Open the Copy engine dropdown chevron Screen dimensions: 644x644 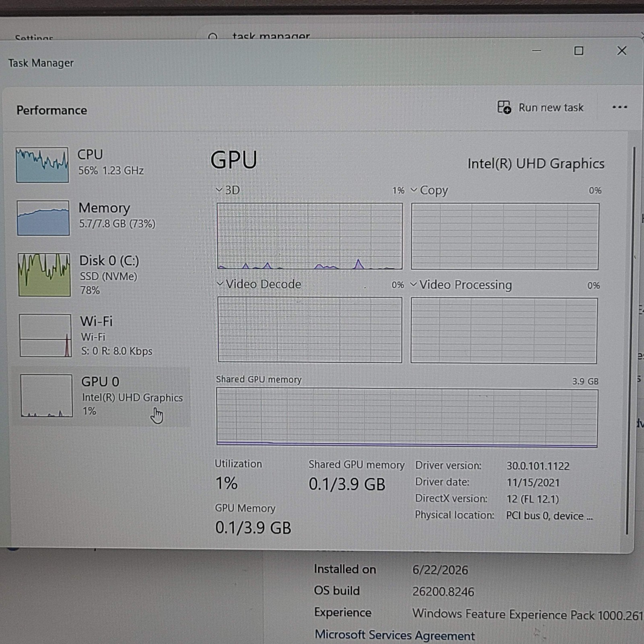click(414, 190)
